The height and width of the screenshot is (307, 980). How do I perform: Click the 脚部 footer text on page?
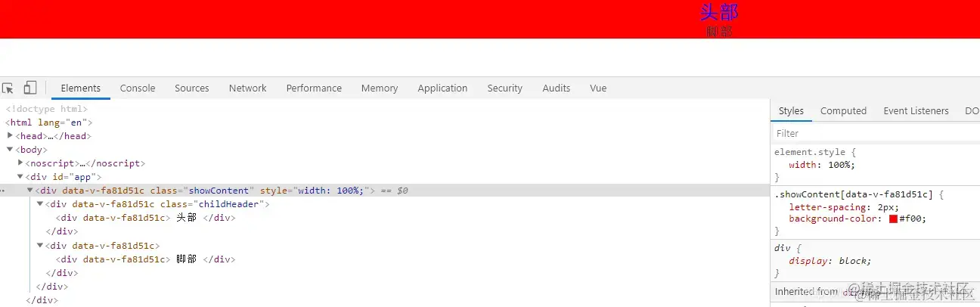point(719,32)
